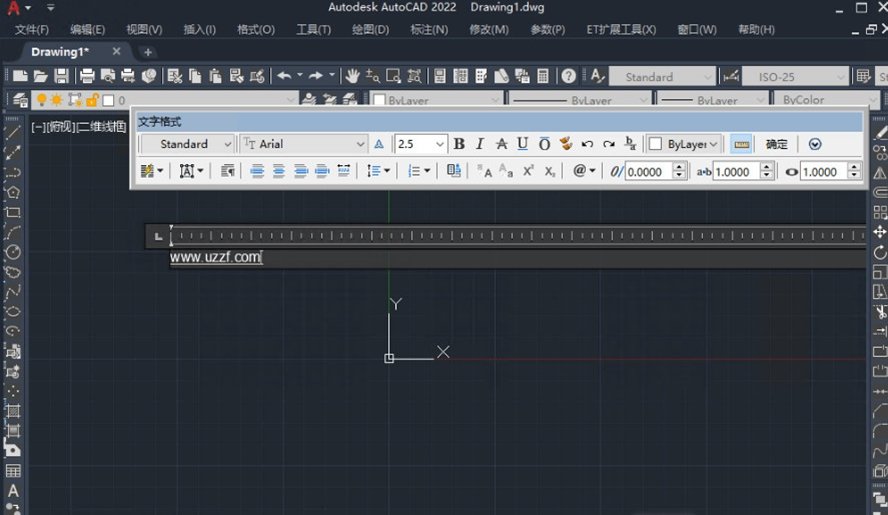This screenshot has height=515, width=888.
Task: Open the 文件(F) menu
Action: click(32, 29)
